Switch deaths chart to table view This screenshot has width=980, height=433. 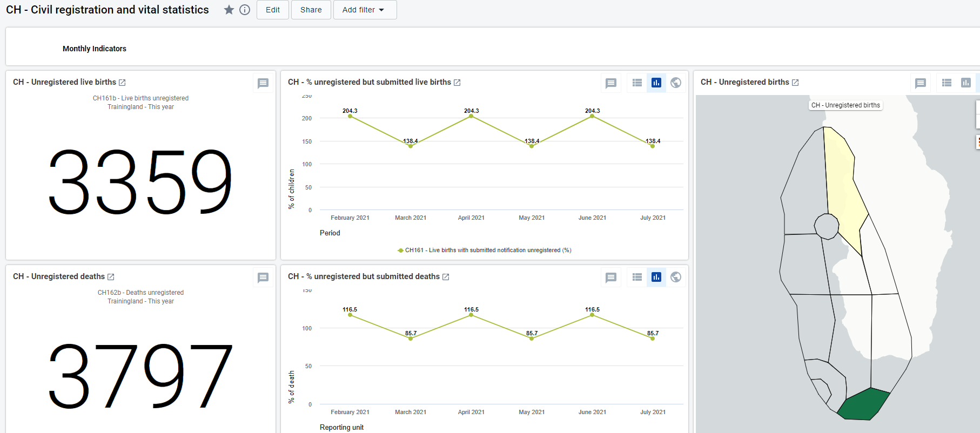pos(637,277)
